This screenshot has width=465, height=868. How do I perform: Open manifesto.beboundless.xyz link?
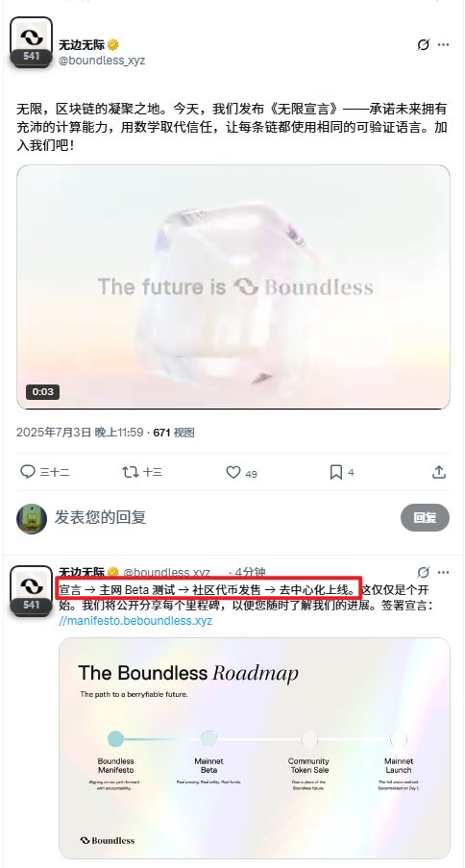click(x=135, y=621)
